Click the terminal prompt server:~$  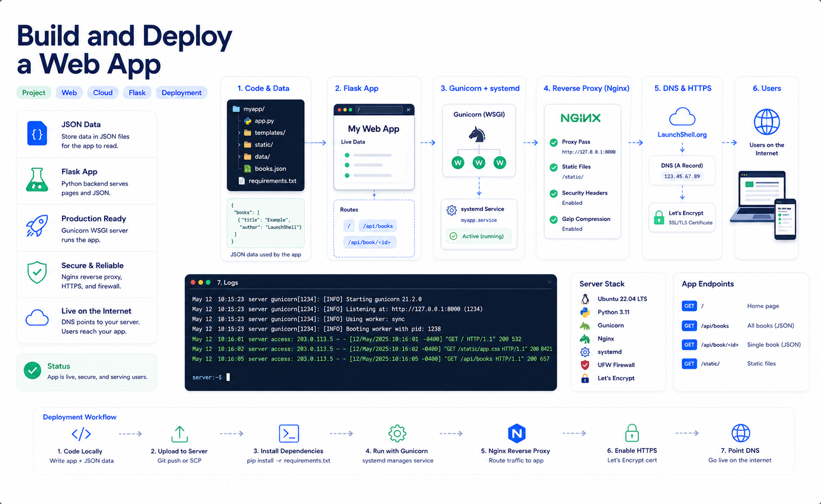point(207,377)
